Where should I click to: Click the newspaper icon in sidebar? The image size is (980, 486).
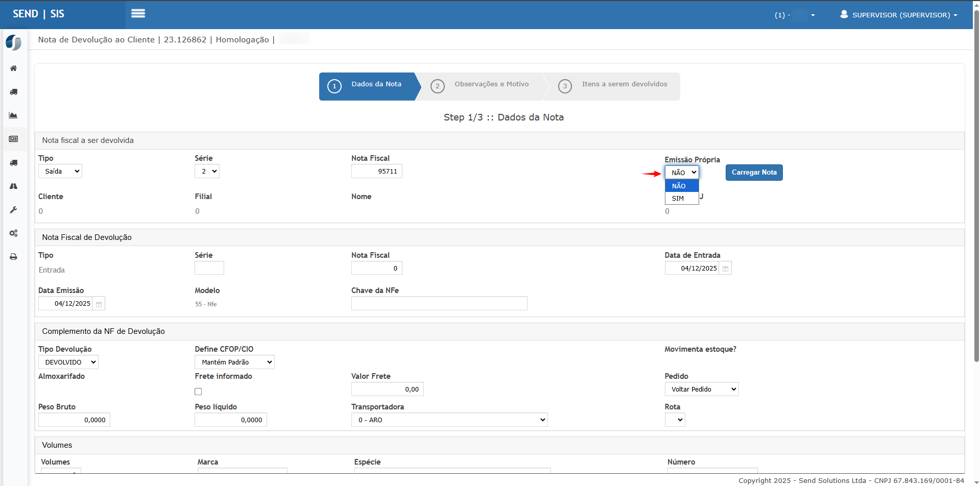click(x=14, y=139)
